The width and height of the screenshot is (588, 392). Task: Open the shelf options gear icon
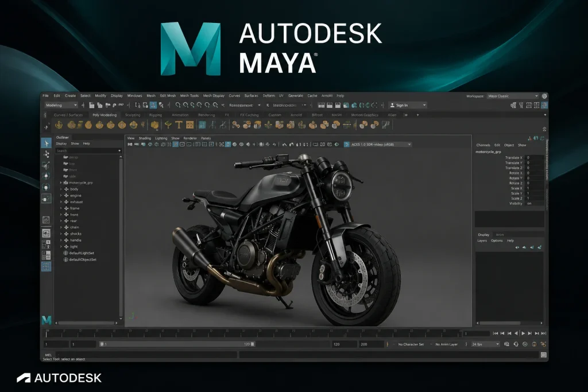[x=46, y=127]
